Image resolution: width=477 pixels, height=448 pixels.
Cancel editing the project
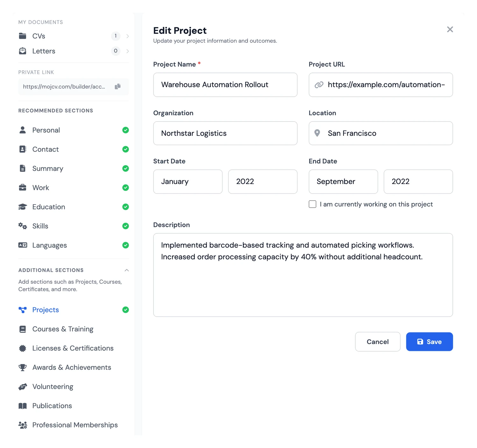click(378, 342)
